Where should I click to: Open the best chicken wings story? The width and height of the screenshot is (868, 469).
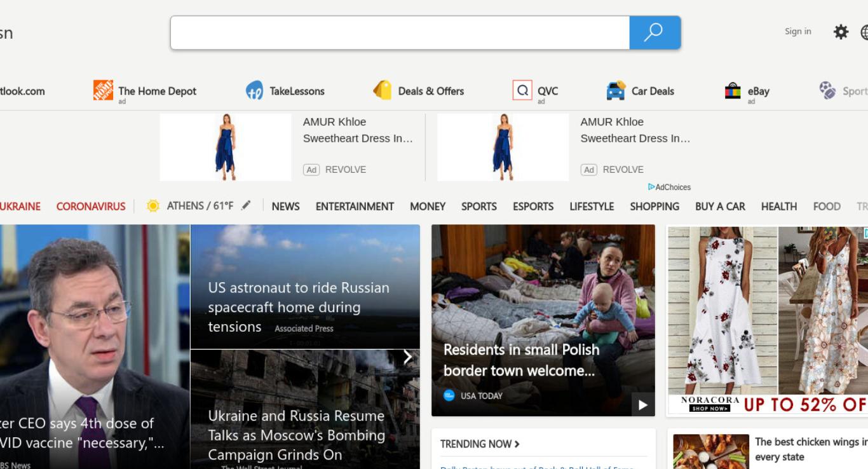pyautogui.click(x=811, y=449)
